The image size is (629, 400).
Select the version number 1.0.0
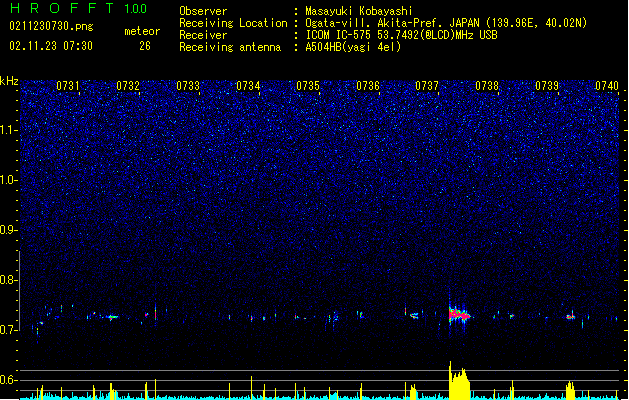tap(136, 9)
